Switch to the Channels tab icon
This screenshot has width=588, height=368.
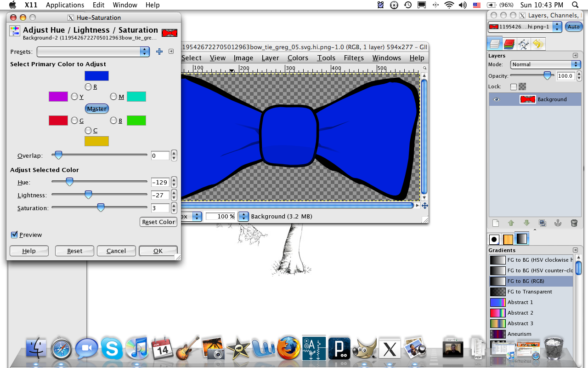point(509,44)
